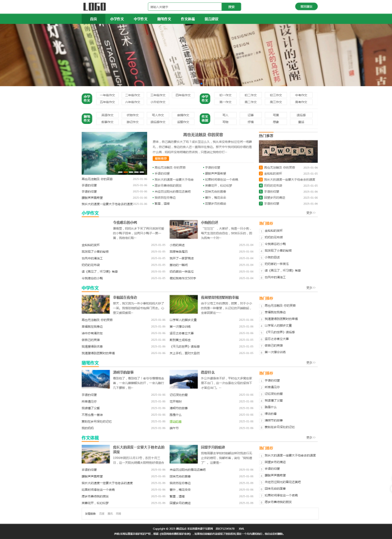Click the ADWORDS wooden tiles thumbnail
This screenshot has height=539, width=392.
click(x=288, y=151)
